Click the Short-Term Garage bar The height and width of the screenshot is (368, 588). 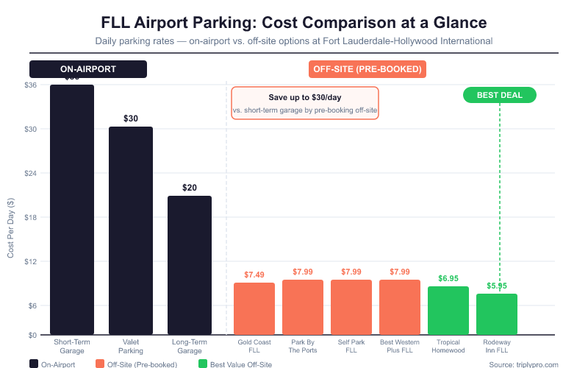(72, 210)
